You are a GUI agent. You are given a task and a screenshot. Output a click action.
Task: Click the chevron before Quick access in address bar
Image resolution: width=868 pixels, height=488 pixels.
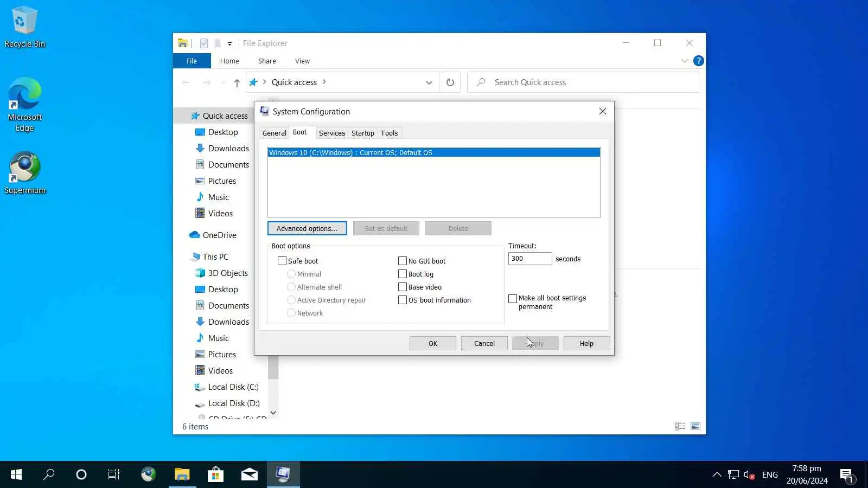click(264, 82)
